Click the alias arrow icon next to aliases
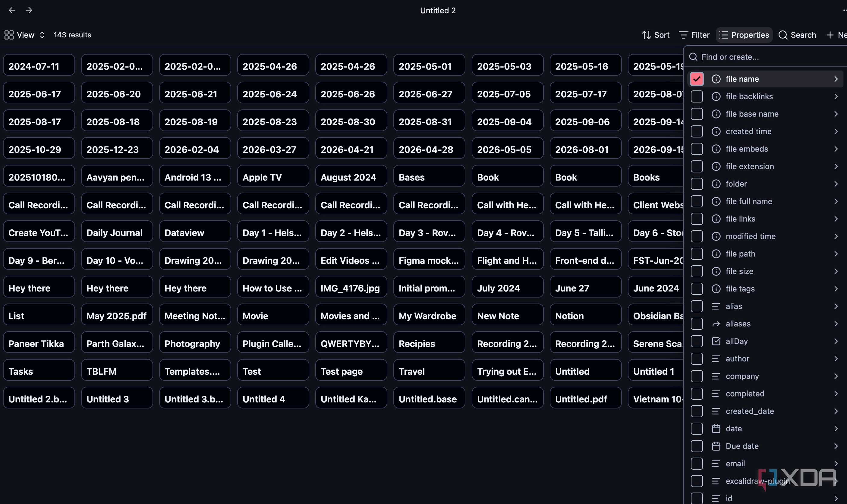 point(716,324)
